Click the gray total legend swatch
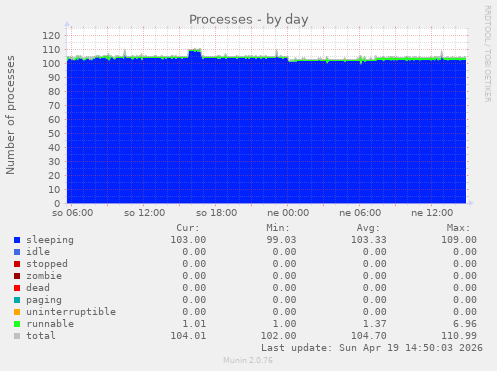Image resolution: width=497 pixels, height=371 pixels. 17,336
